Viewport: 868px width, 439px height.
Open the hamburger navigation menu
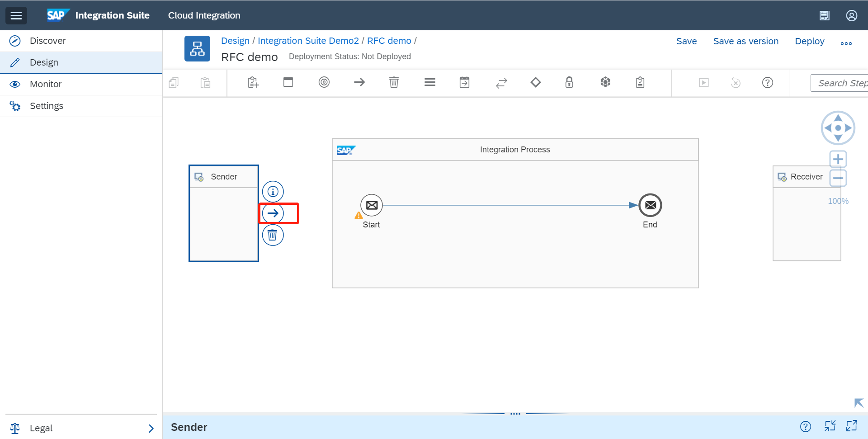coord(16,15)
